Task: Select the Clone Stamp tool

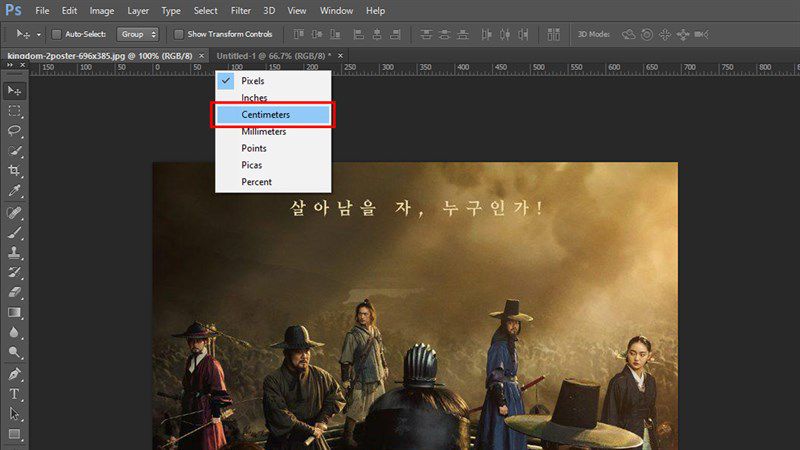Action: point(14,252)
